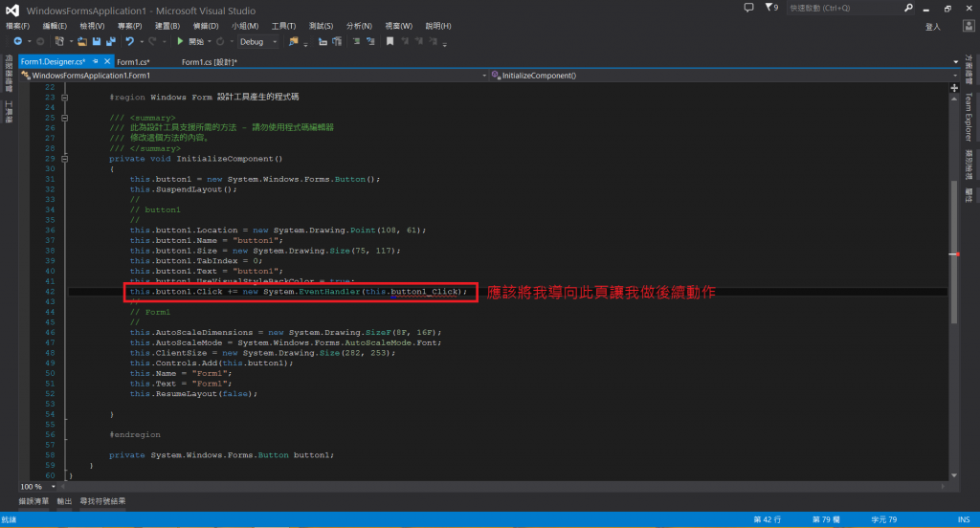
Task: Open the 100 % zoom dropdown
Action: pos(54,486)
